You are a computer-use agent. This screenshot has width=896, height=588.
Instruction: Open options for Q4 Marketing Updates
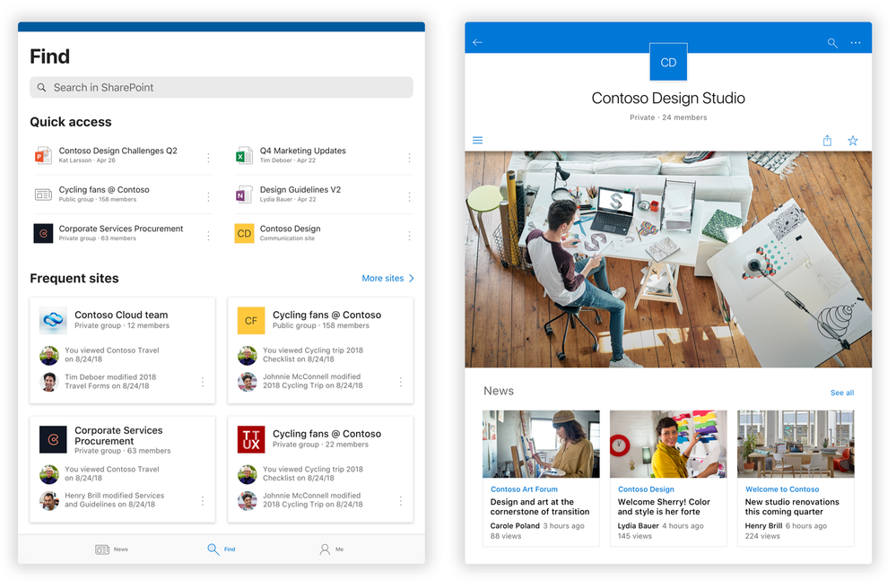pyautogui.click(x=409, y=158)
